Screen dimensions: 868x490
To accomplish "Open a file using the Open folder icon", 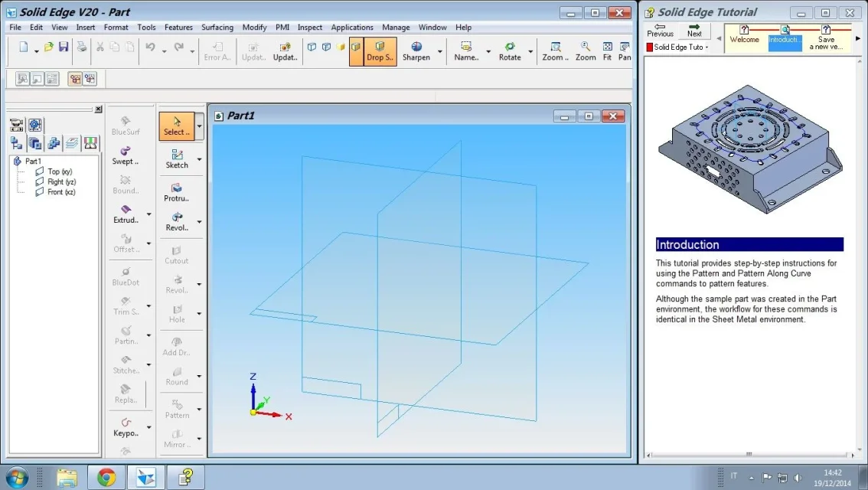I will [x=49, y=47].
